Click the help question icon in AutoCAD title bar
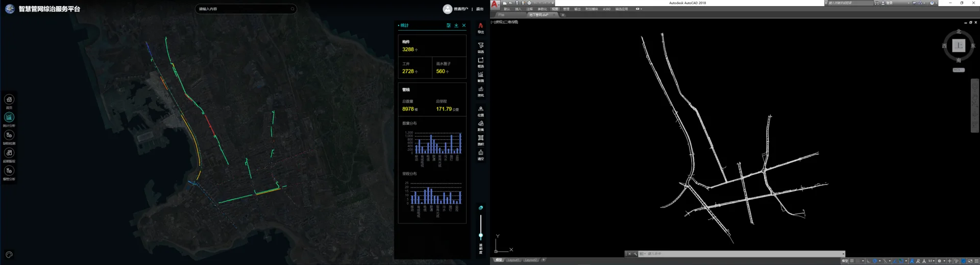Screen dimensions: 980x265 tap(932, 3)
